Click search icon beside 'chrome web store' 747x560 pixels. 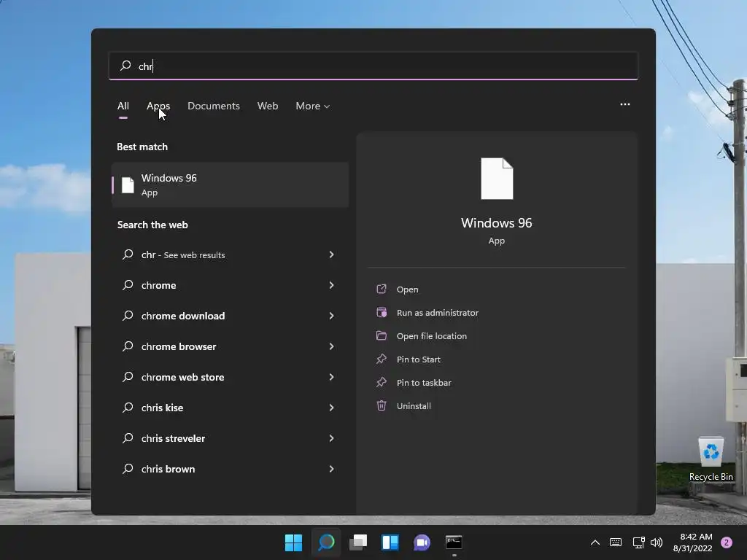[x=128, y=377]
